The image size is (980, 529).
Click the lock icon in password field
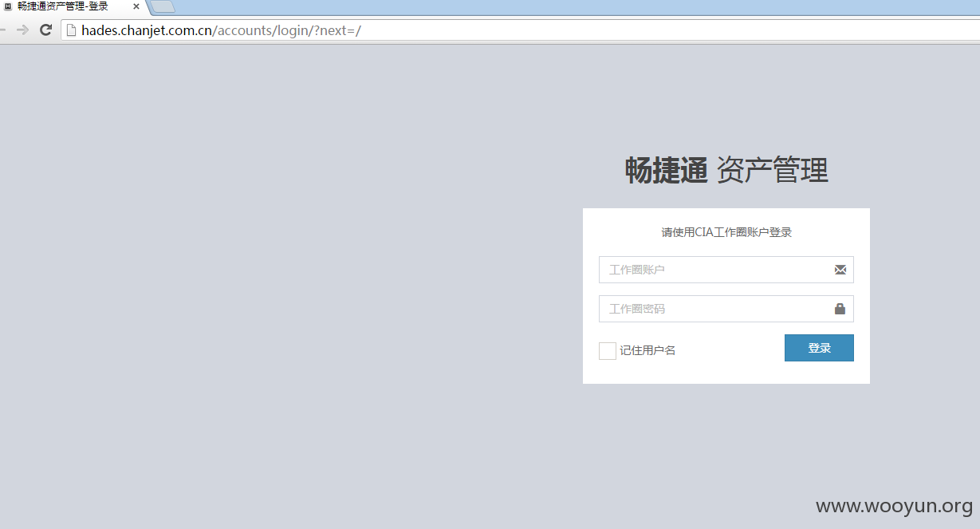840,309
